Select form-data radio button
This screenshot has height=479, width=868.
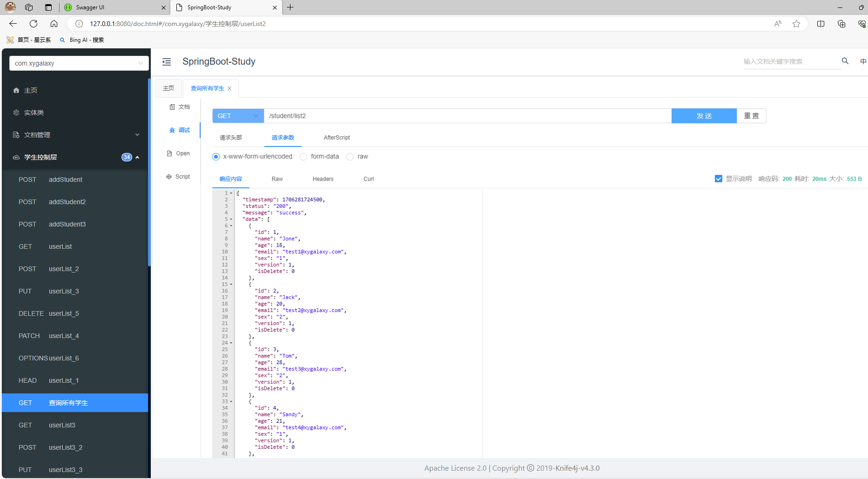(303, 157)
